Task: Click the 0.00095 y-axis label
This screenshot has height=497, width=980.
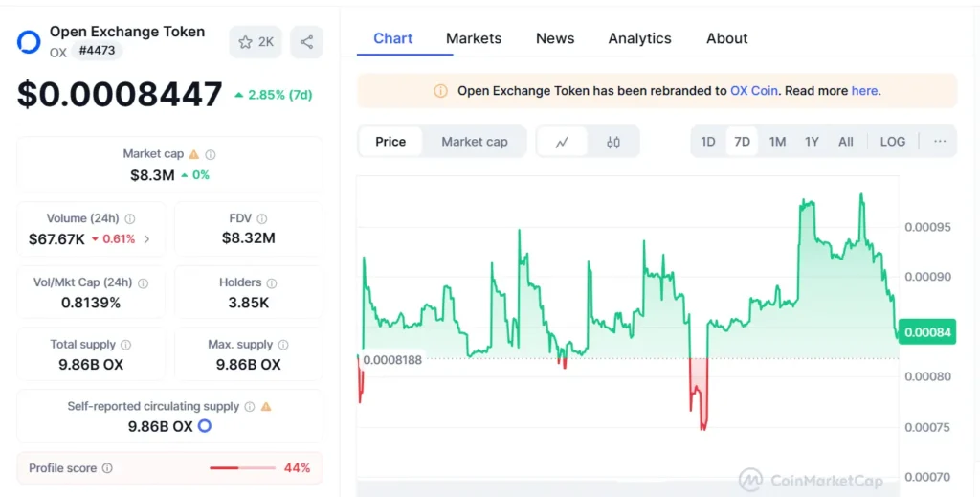Action: [x=927, y=227]
